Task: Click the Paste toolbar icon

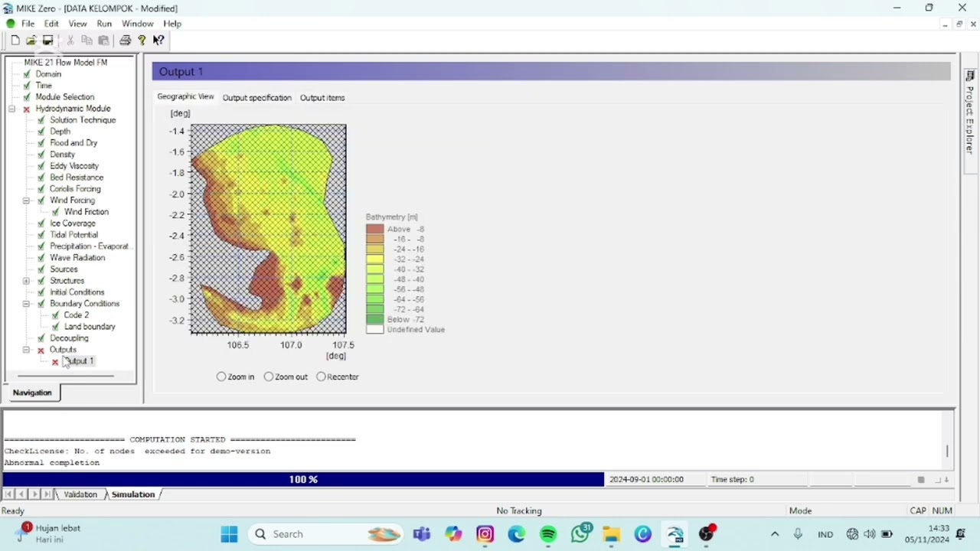Action: pos(103,40)
